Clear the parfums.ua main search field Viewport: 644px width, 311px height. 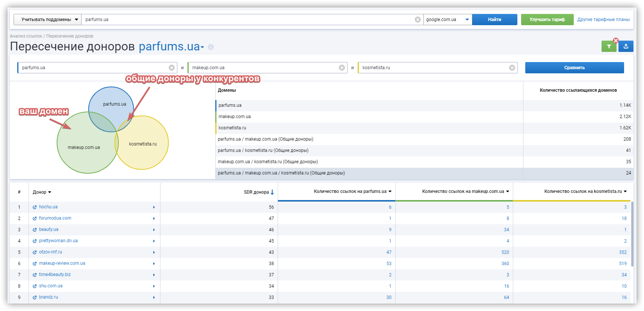[417, 20]
